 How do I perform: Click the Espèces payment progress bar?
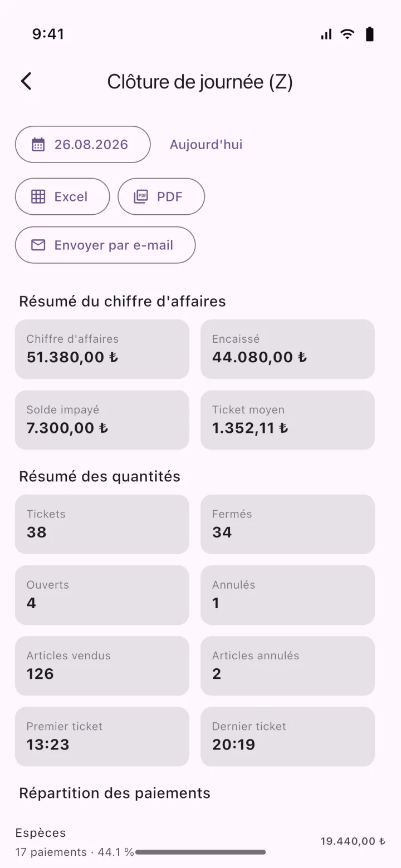coord(200,852)
